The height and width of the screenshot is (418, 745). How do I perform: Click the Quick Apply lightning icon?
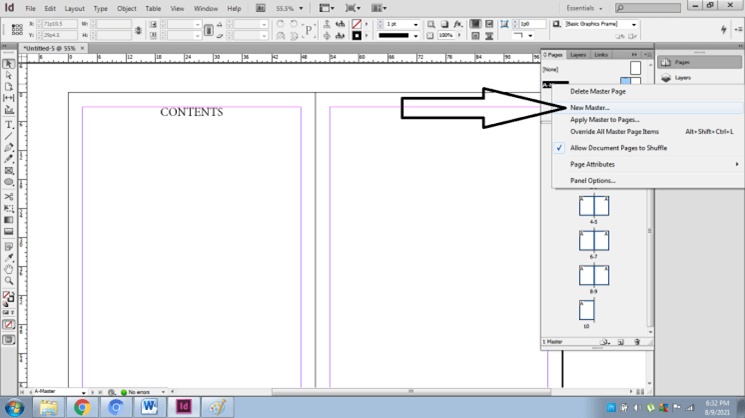tap(723, 29)
